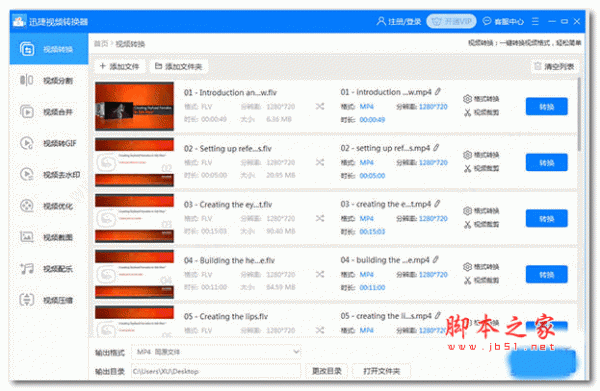Click 转换 button for 03 - Creating the ey

point(546,218)
